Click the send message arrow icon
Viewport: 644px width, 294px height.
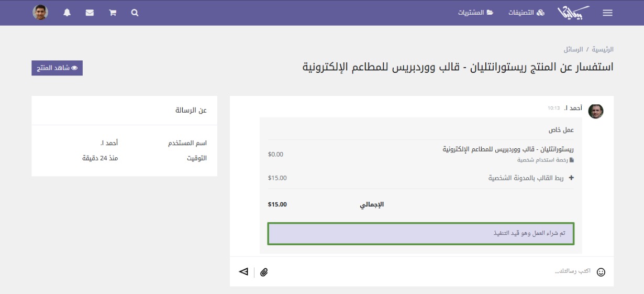(243, 271)
